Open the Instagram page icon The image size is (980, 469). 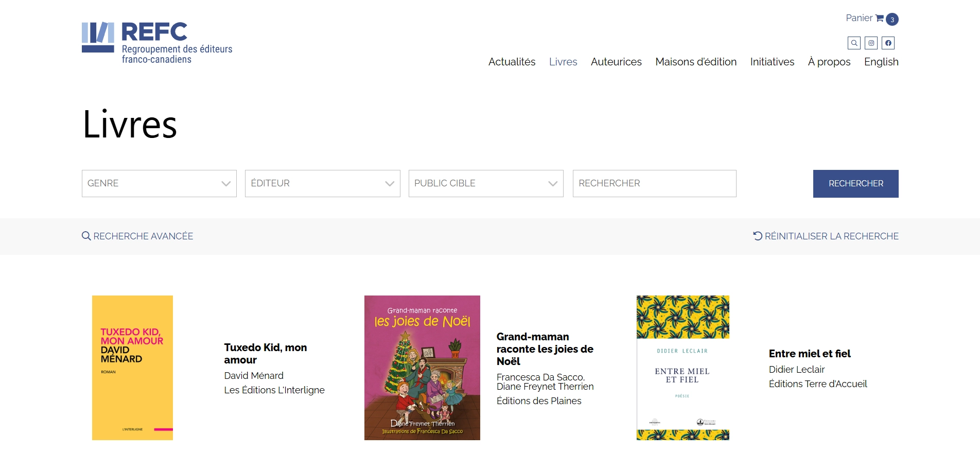[x=871, y=43]
